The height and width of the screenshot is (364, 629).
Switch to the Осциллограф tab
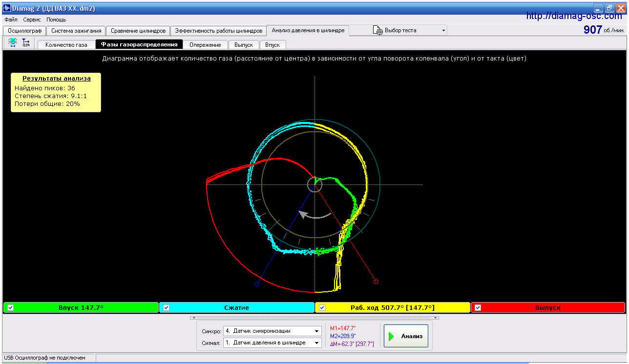(24, 31)
